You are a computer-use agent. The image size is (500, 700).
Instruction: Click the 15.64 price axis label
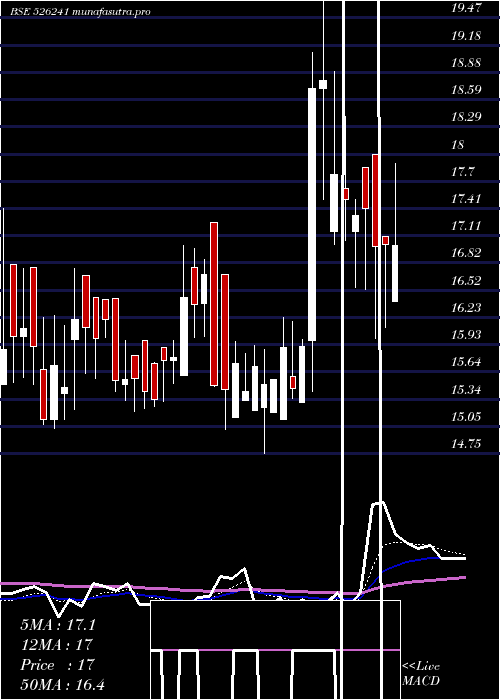(466, 362)
